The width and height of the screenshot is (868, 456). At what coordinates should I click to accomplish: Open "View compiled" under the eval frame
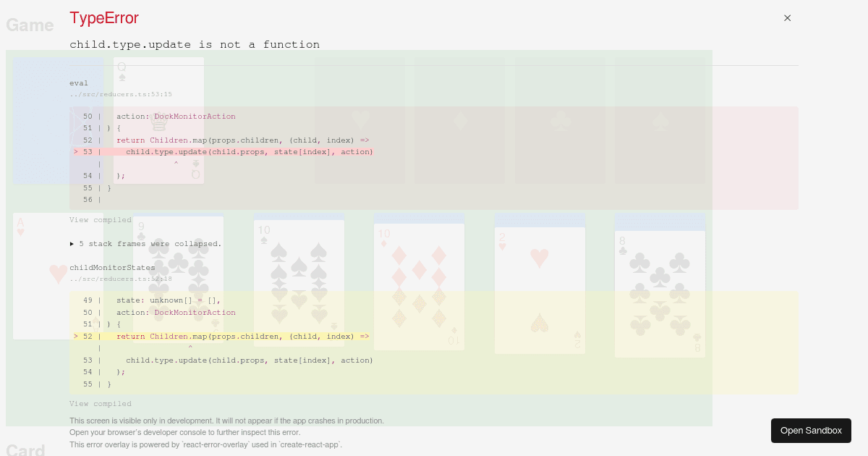pos(101,220)
